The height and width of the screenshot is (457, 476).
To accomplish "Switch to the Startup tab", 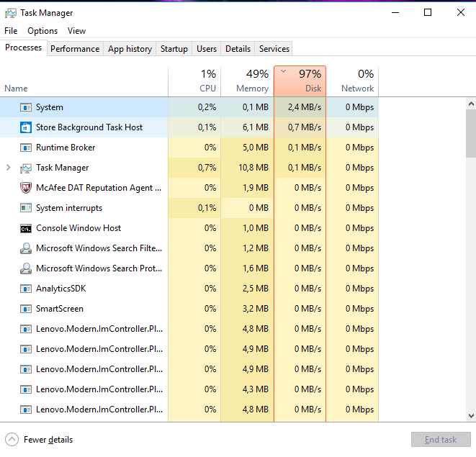I will (x=174, y=49).
